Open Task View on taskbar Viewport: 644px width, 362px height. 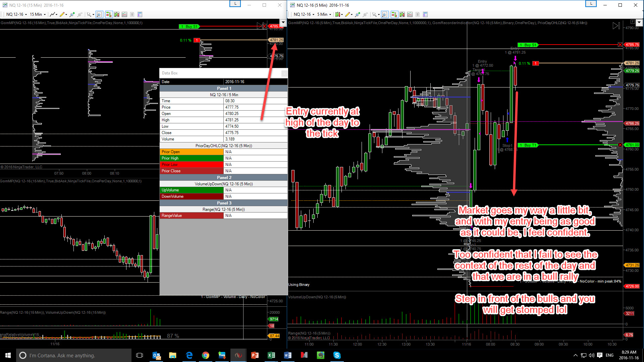(140, 355)
